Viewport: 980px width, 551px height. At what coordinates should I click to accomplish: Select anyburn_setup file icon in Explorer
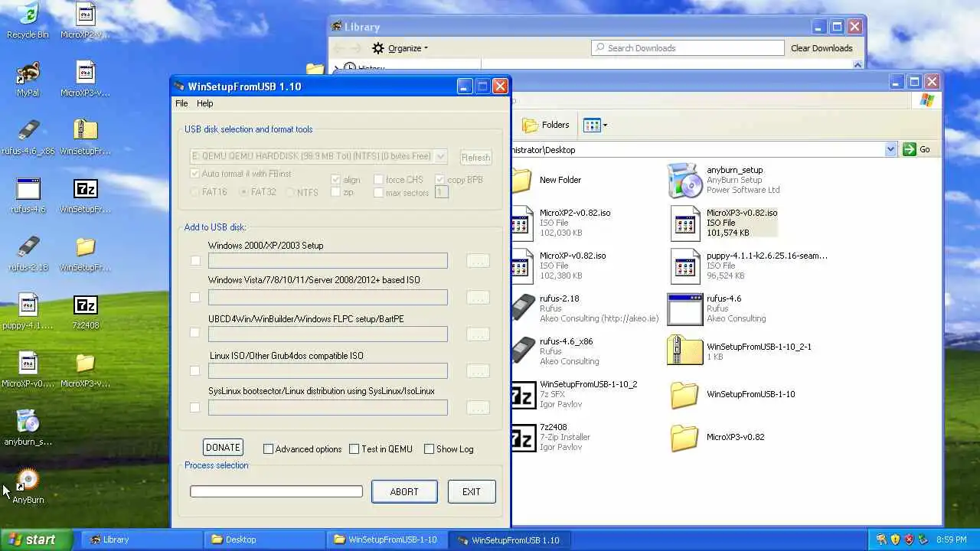click(684, 180)
